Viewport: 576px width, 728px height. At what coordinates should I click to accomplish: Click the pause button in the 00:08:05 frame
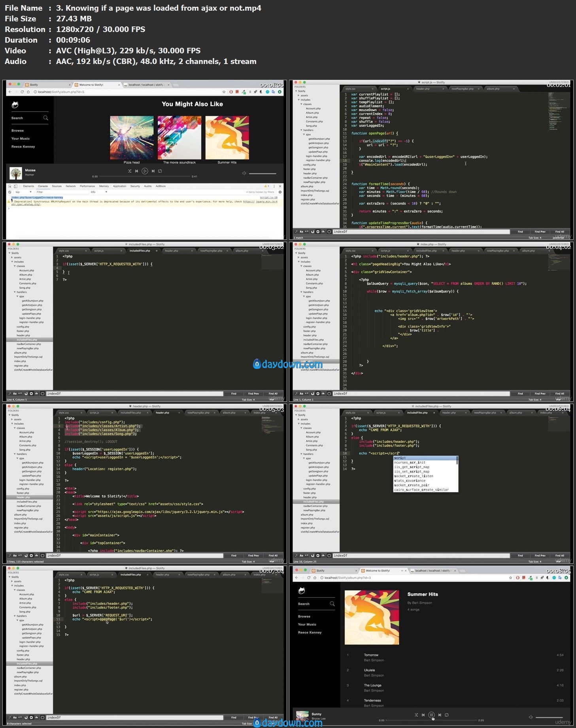pyautogui.click(x=431, y=715)
